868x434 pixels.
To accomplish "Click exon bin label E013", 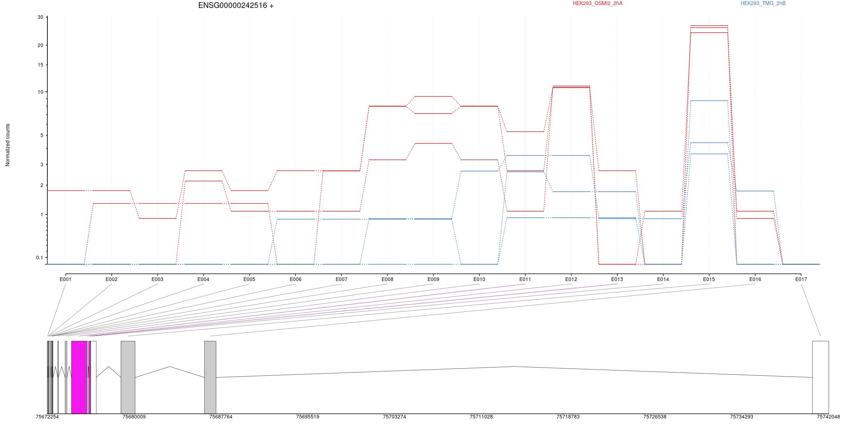I will click(617, 279).
